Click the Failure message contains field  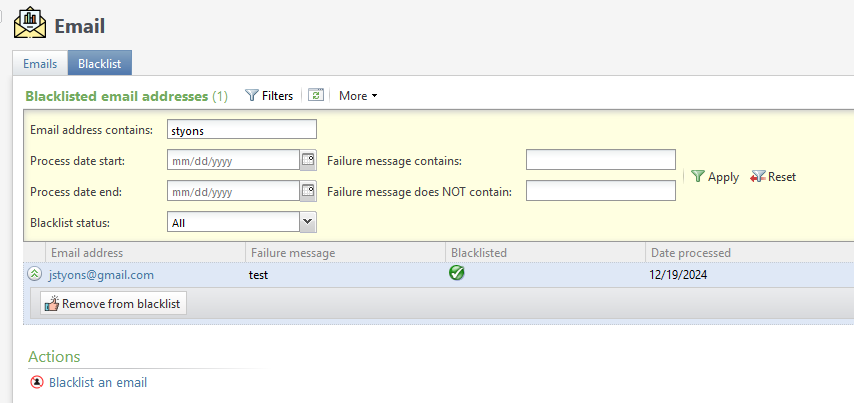(x=601, y=160)
